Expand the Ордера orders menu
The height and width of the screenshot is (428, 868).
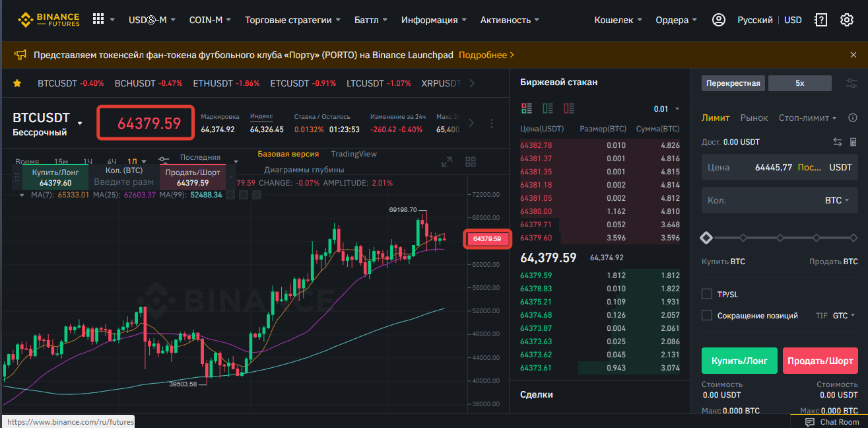point(677,20)
